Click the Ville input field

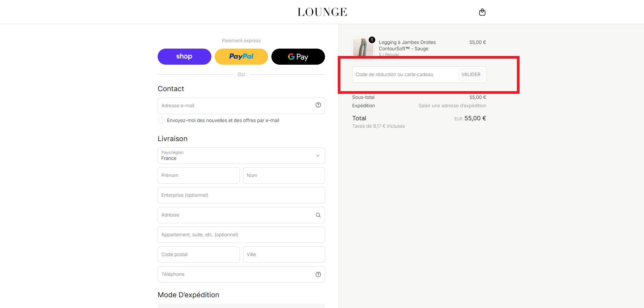pos(284,255)
